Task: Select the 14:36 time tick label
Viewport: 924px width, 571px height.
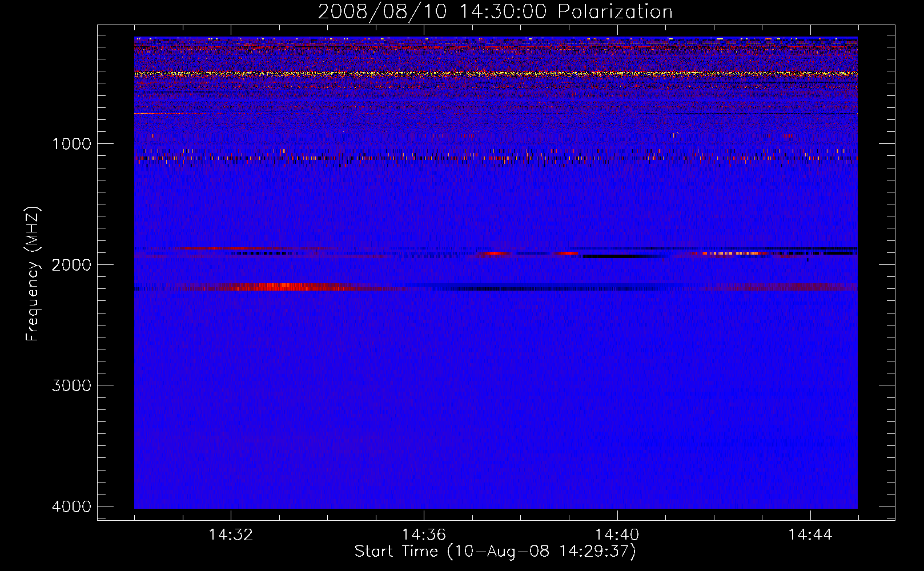Action: [424, 535]
